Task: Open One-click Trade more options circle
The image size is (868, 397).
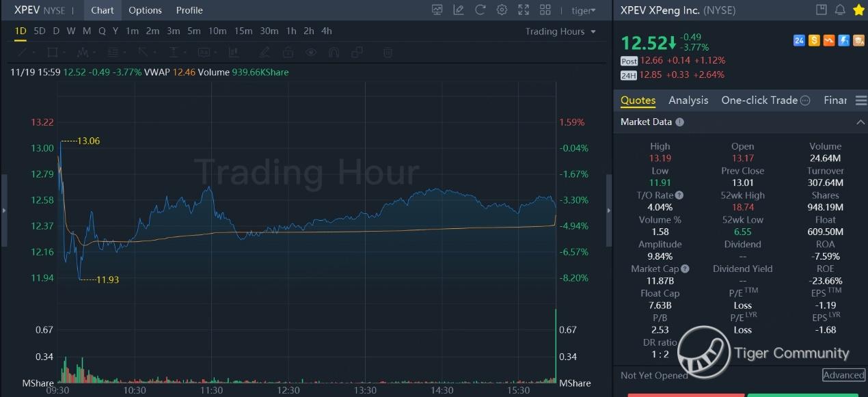Action: [805, 100]
